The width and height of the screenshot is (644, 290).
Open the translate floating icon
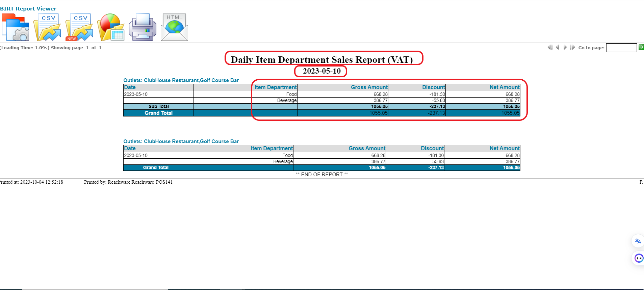(x=638, y=241)
